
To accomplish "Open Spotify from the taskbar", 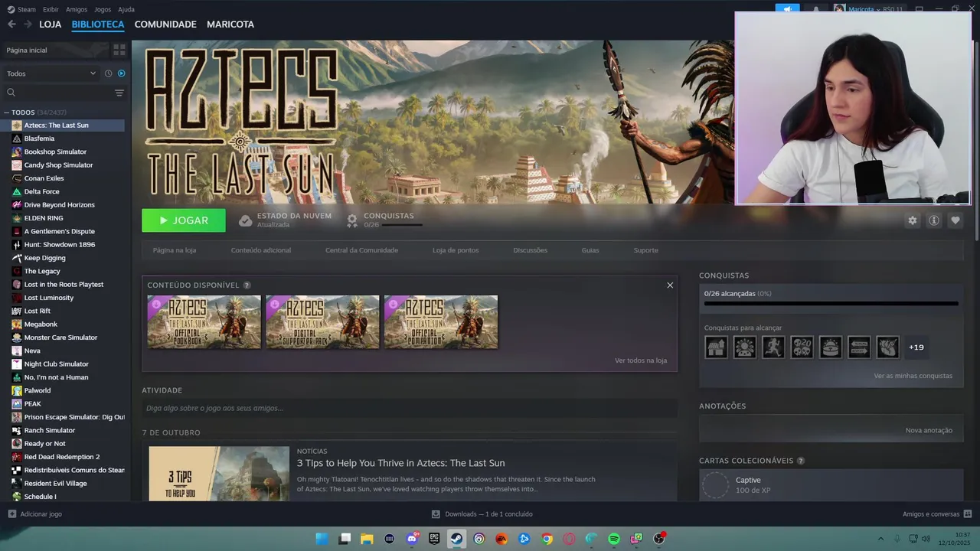I will point(614,539).
